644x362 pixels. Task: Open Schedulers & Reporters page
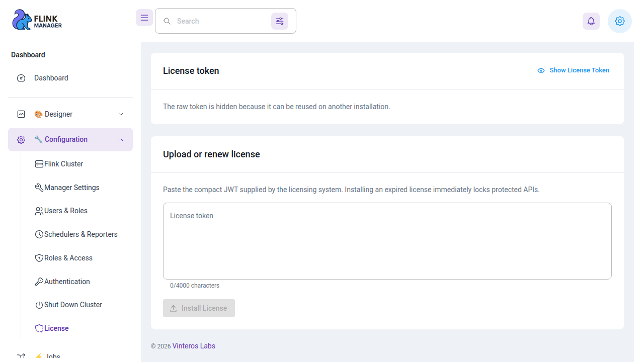click(x=76, y=234)
